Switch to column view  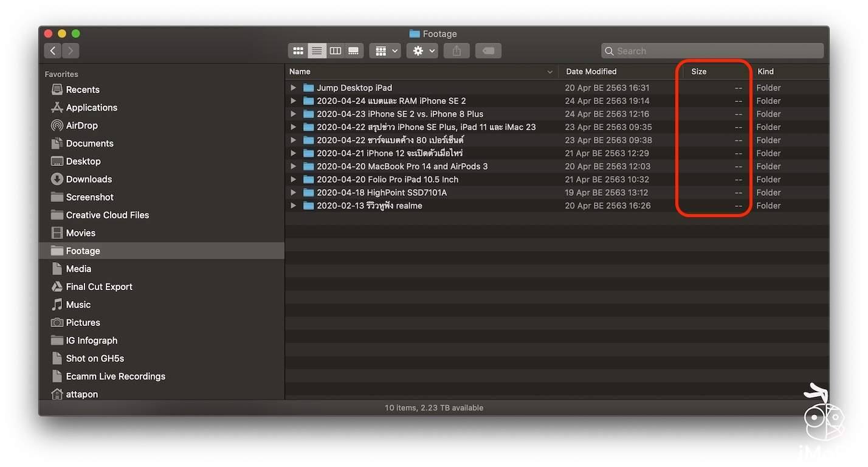[x=335, y=51]
